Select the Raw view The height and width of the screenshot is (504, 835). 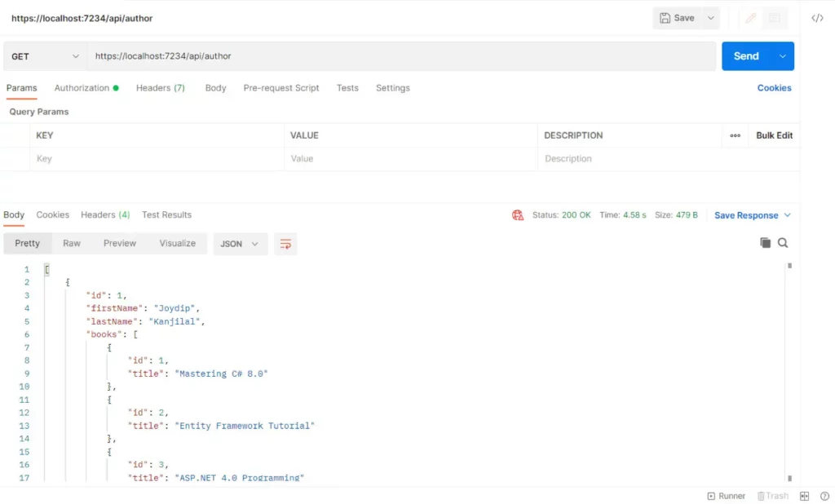(x=72, y=244)
